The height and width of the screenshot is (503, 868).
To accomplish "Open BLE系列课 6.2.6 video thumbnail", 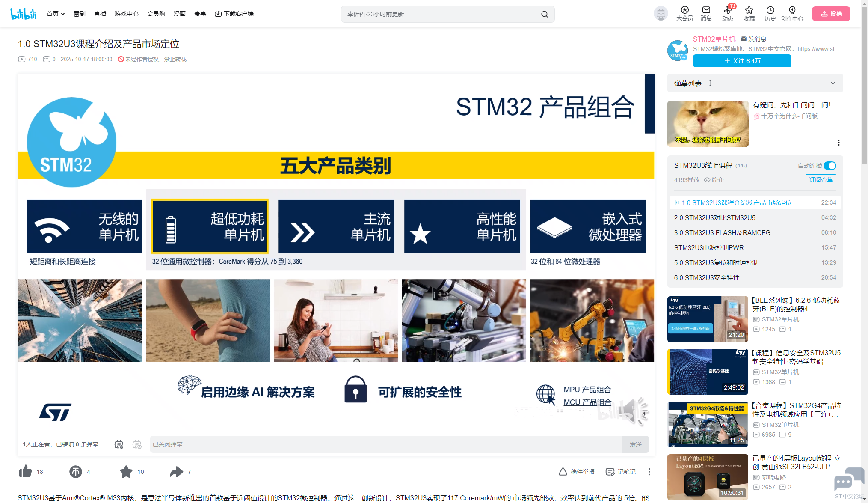I will 708,319.
